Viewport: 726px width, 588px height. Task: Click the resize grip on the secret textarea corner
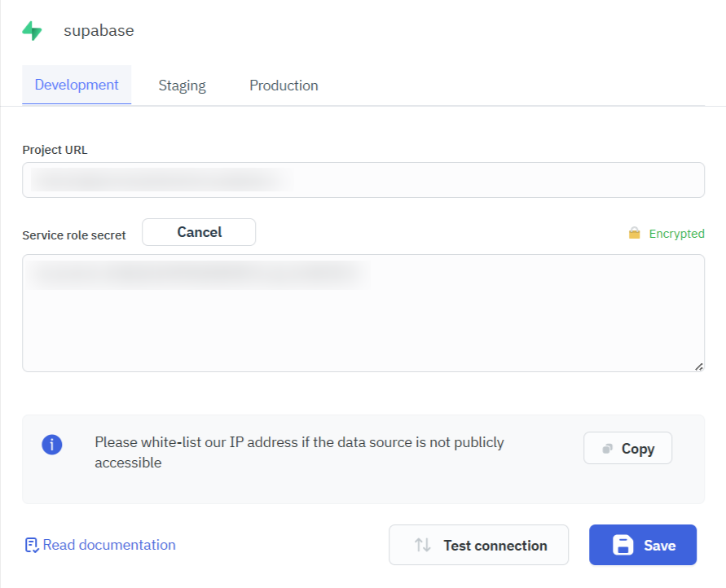coord(699,366)
